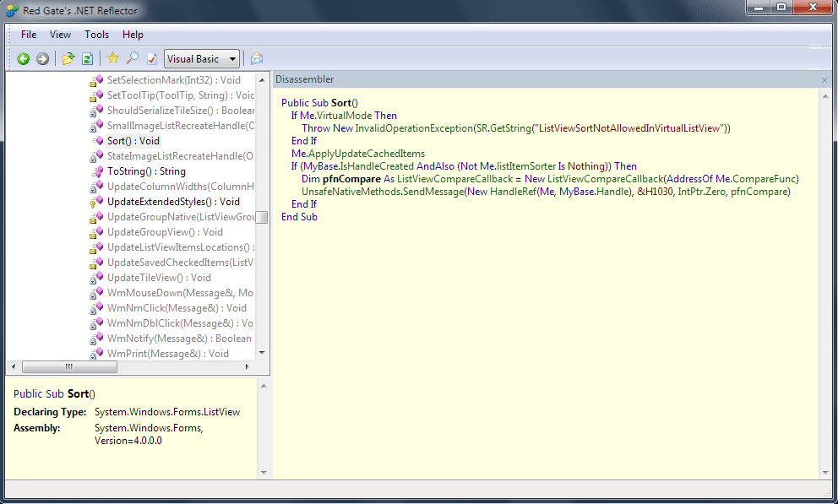Click the envelope icon beside the language dropdown

(257, 59)
